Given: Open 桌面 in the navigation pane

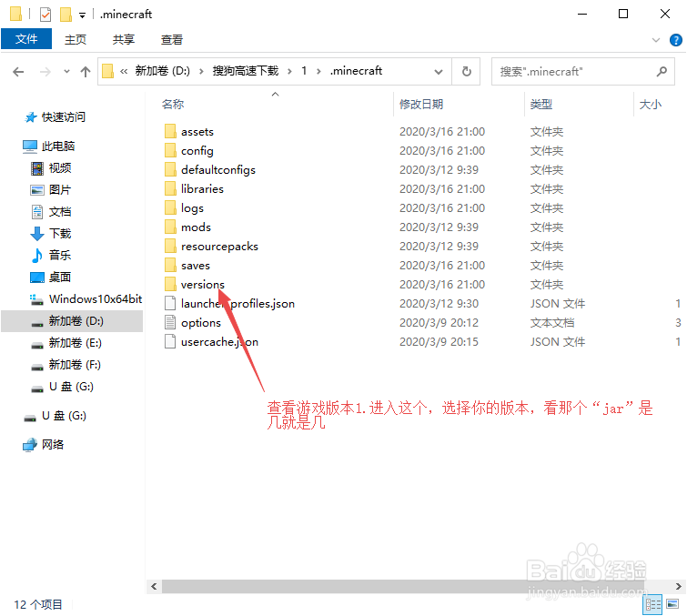Looking at the screenshot, I should pos(59,277).
